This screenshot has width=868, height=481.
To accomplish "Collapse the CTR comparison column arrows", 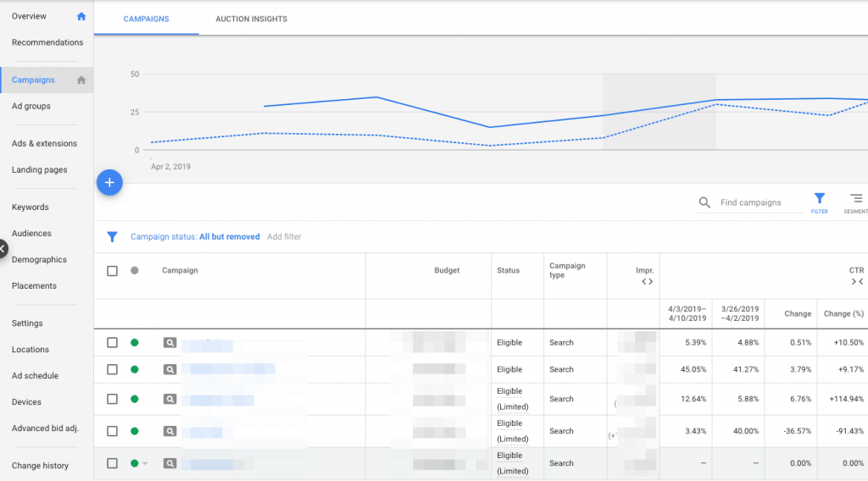I will (856, 282).
